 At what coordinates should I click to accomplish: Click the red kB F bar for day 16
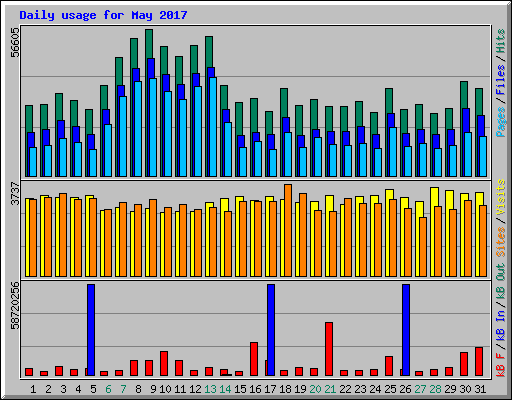(x=254, y=359)
